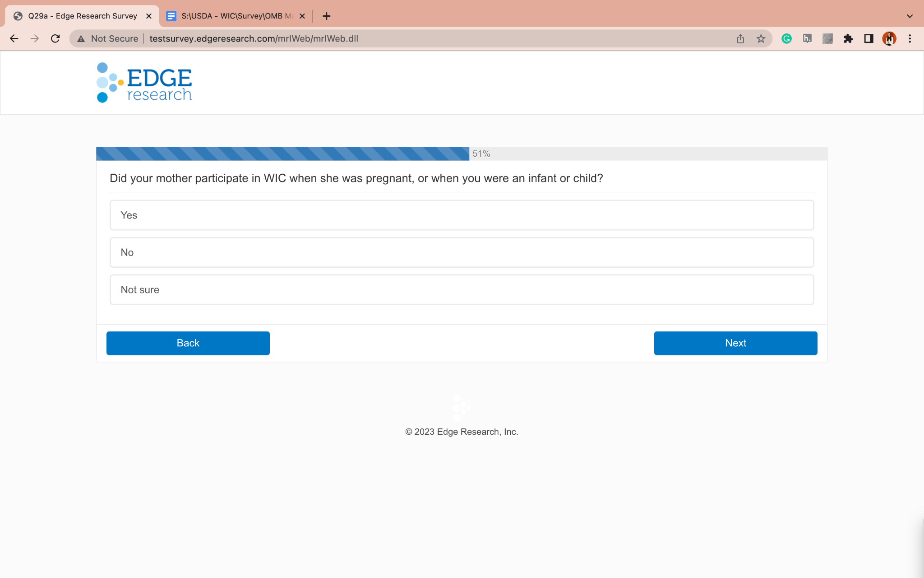Reload the survey page
Screen dimensions: 924x578
[55, 39]
